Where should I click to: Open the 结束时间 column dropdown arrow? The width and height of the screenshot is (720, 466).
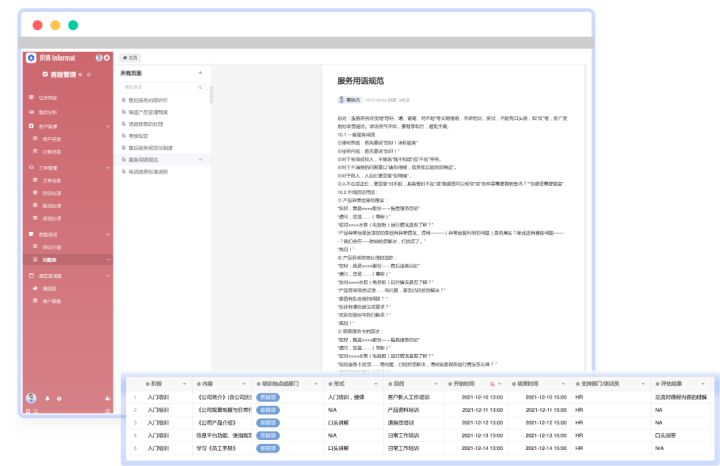point(563,384)
